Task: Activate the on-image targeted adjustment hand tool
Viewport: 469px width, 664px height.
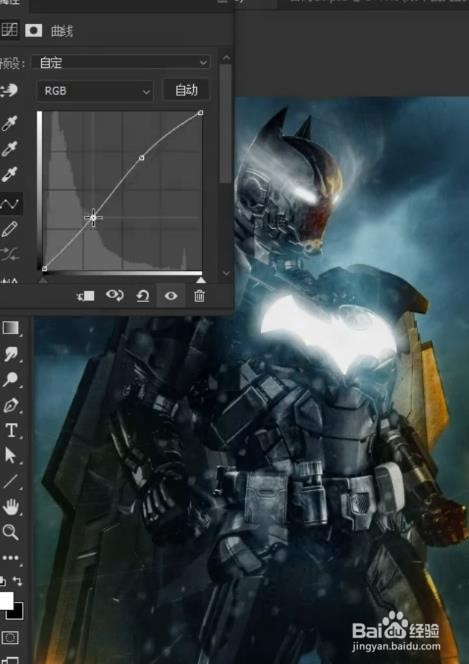Action: [x=9, y=90]
